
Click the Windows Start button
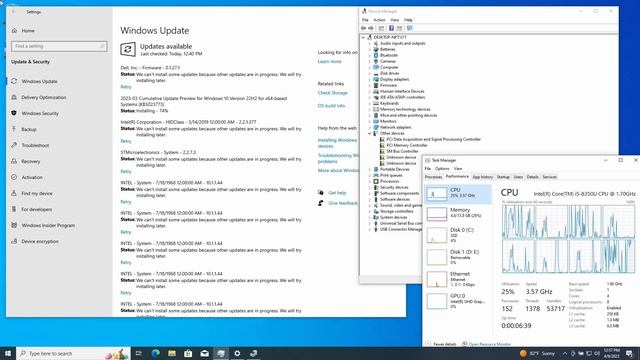pyautogui.click(x=8, y=353)
